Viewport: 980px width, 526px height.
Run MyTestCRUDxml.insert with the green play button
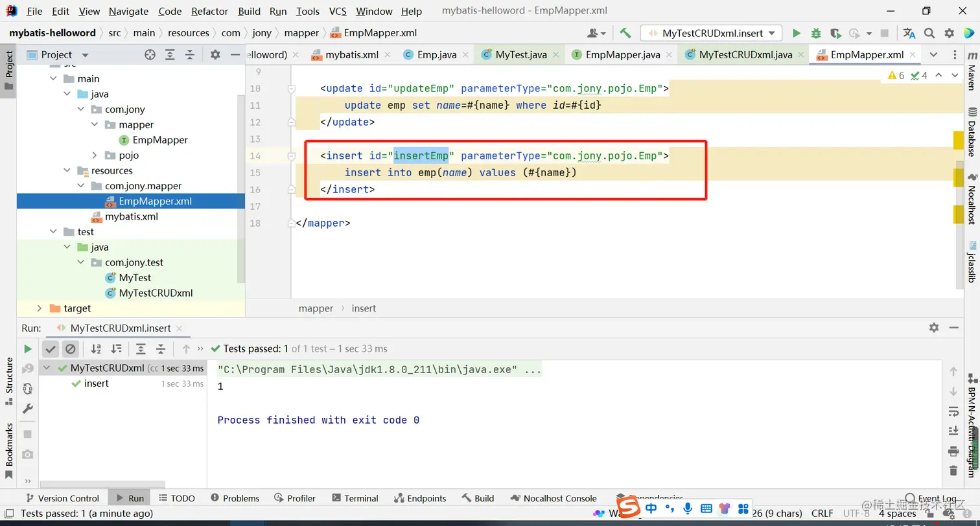coord(797,33)
